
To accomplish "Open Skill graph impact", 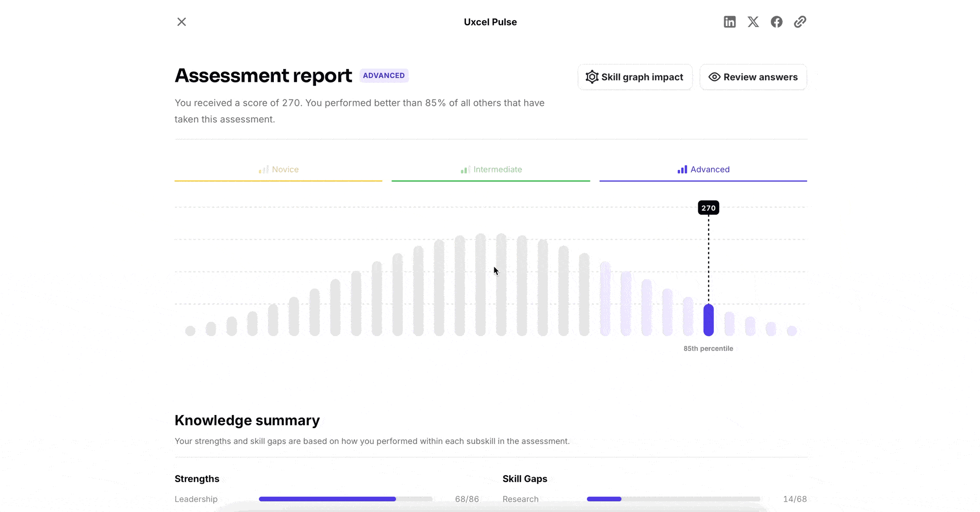I will point(635,77).
